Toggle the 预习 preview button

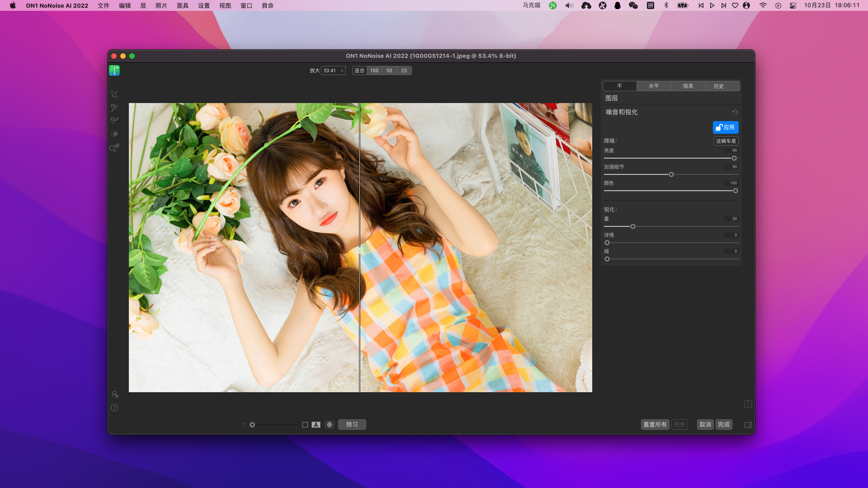352,425
